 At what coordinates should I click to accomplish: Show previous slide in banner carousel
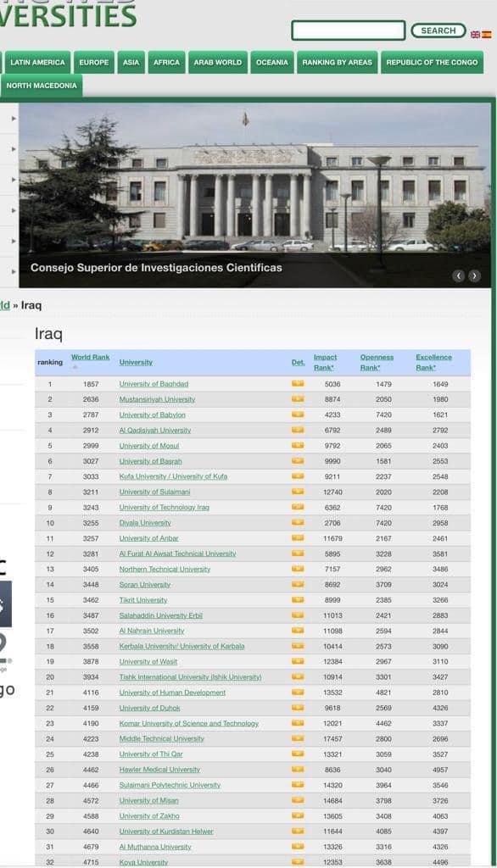coord(458,275)
